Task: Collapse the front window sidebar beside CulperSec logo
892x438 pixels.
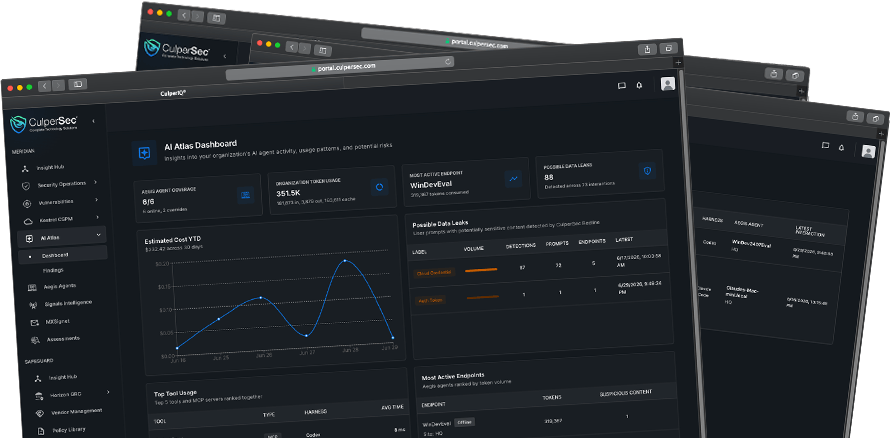Action: pos(93,121)
